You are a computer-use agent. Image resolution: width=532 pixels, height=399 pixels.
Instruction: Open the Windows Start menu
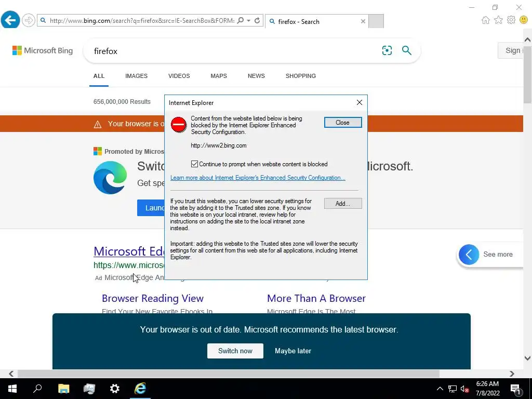point(12,389)
